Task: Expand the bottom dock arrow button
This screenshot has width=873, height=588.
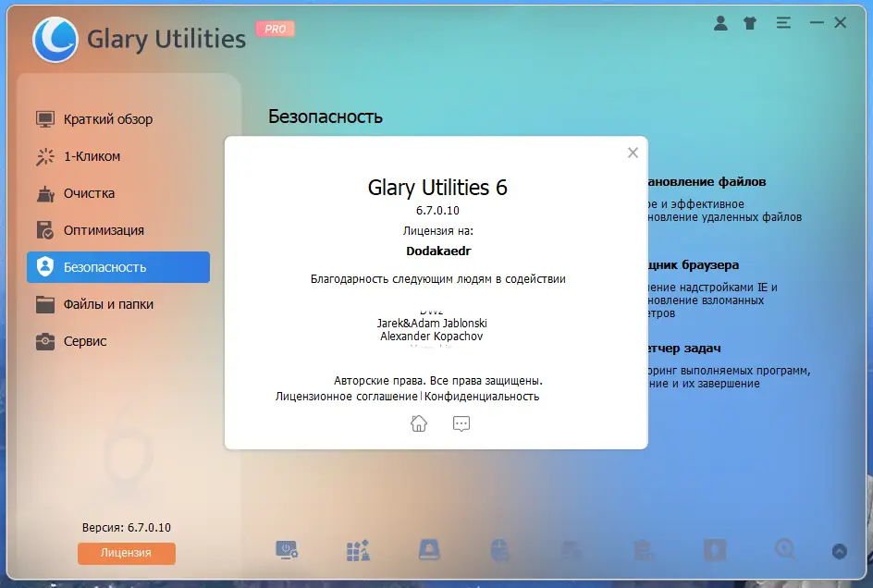Action: coord(839,551)
